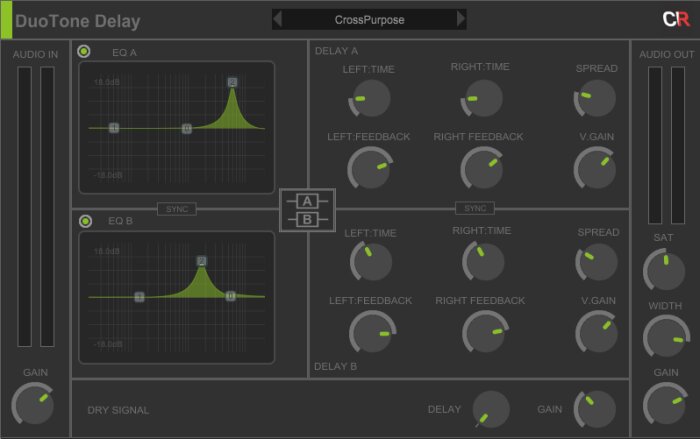Click the CR logo

[x=676, y=19]
